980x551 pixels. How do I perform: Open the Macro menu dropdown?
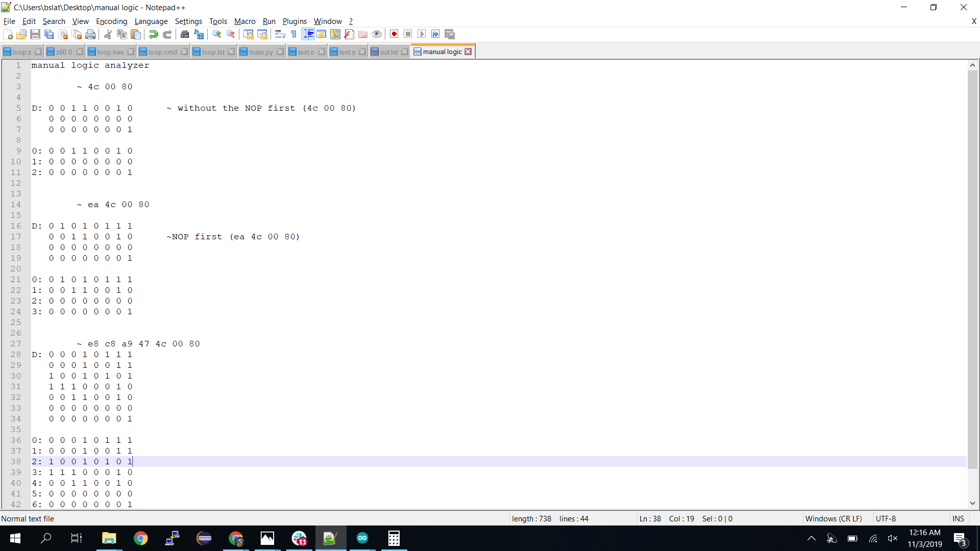click(244, 21)
